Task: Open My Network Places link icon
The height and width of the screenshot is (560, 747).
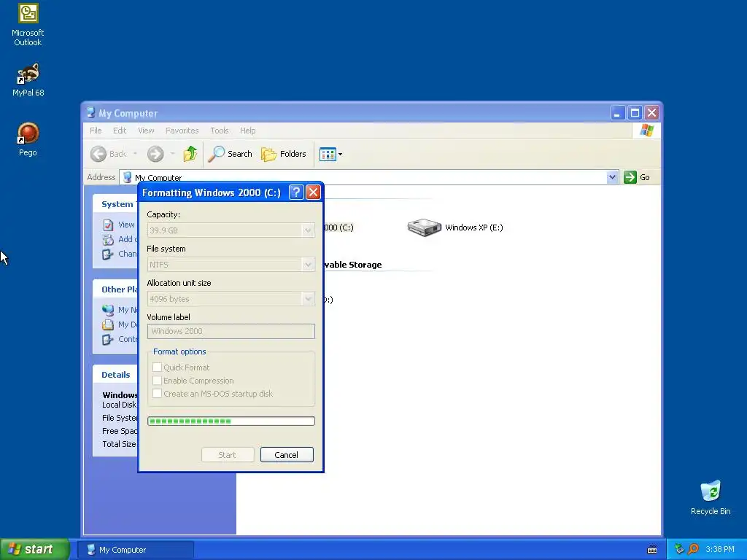Action: [108, 310]
